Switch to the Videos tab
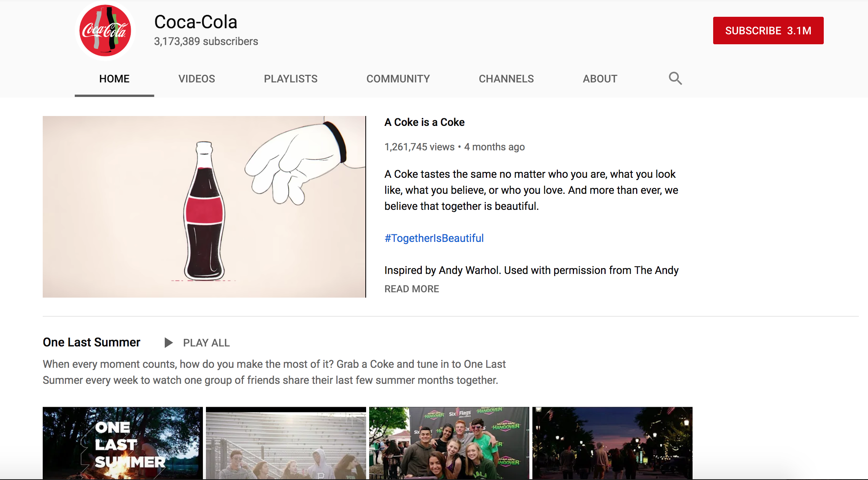Screen dimensions: 868x480 pyautogui.click(x=196, y=79)
